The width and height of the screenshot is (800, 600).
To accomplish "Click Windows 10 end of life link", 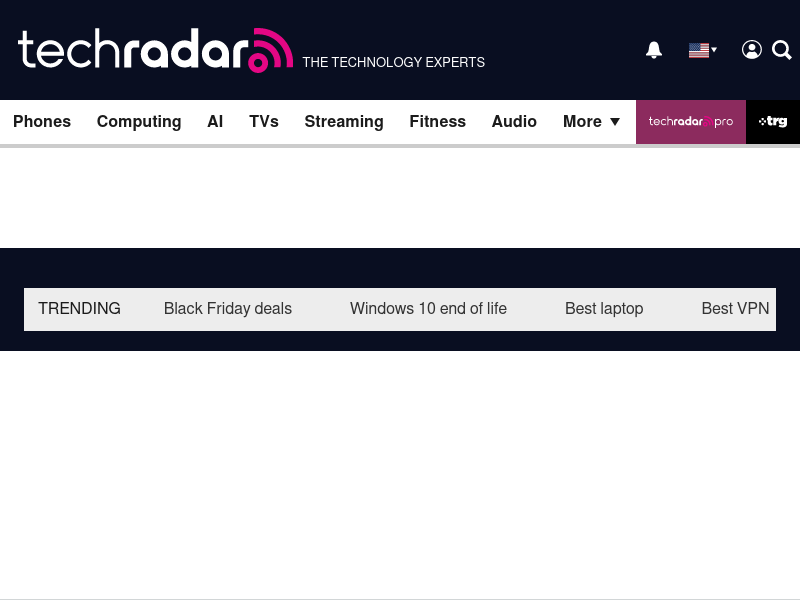I will click(428, 309).
